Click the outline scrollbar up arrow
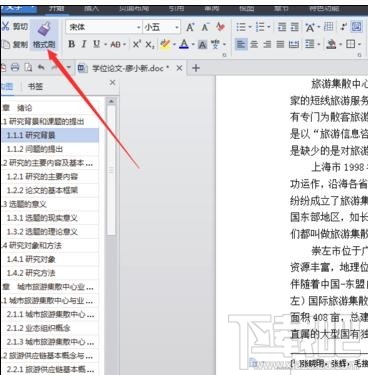 [112, 101]
